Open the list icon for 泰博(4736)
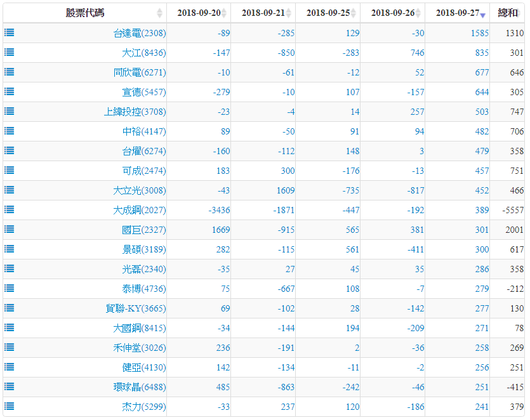 pyautogui.click(x=10, y=289)
